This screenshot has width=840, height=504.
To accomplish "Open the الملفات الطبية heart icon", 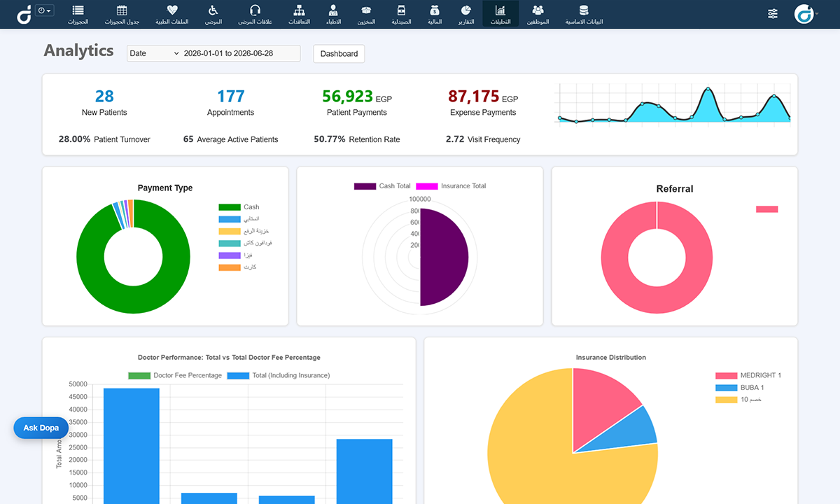I will point(172,10).
